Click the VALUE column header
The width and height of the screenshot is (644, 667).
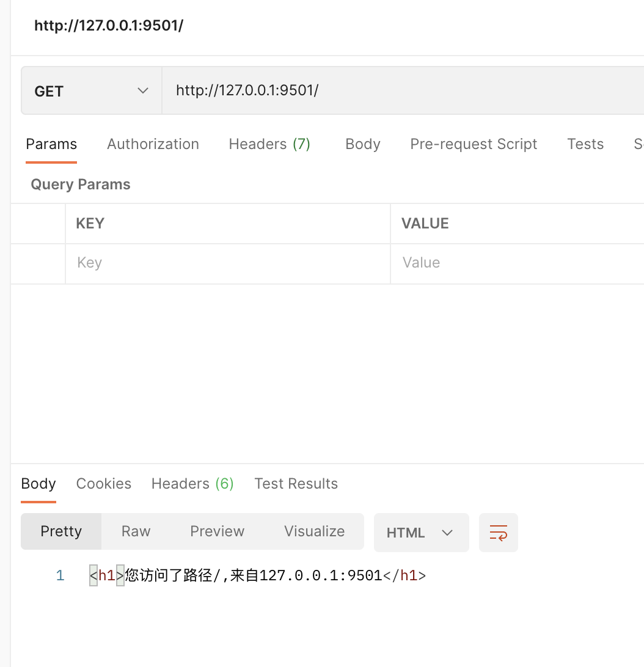click(425, 224)
